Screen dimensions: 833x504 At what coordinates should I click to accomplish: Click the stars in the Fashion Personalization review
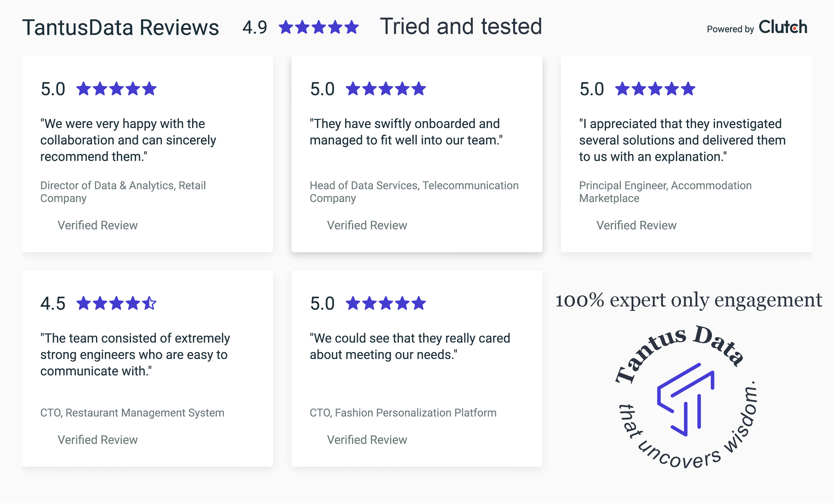point(386,303)
